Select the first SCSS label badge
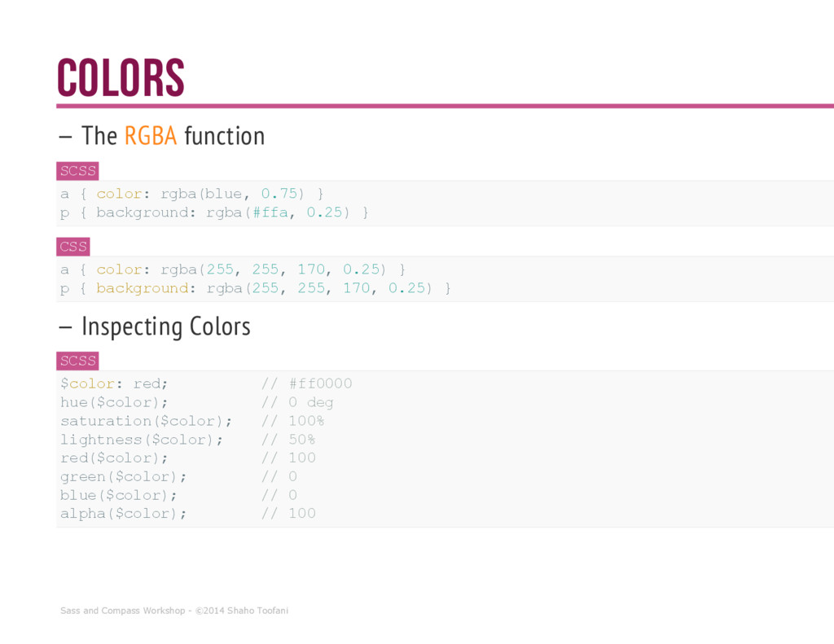Viewport: 834px width, 644px height. (x=77, y=171)
